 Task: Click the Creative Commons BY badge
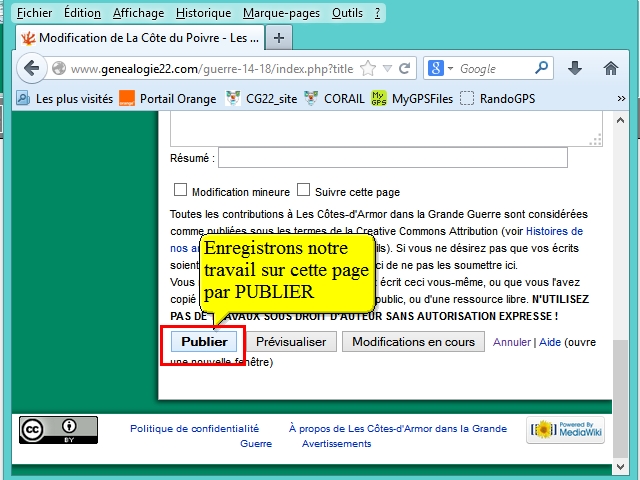click(x=58, y=430)
